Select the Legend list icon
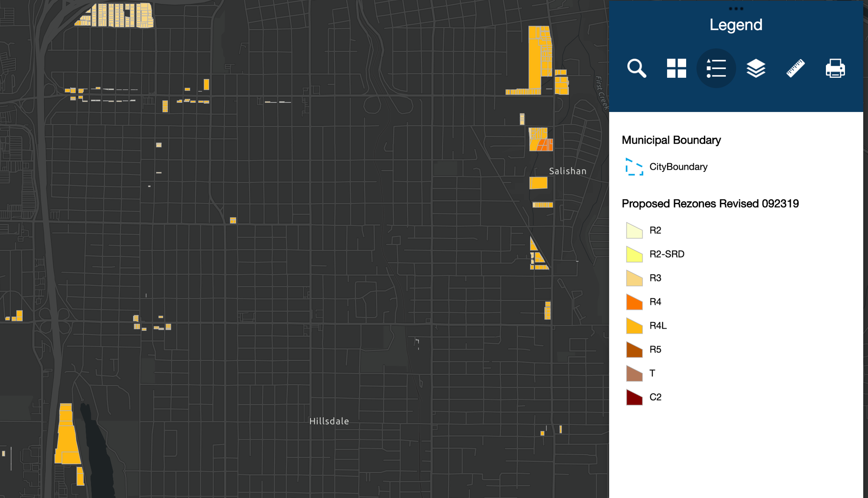This screenshot has width=868, height=498. [716, 69]
